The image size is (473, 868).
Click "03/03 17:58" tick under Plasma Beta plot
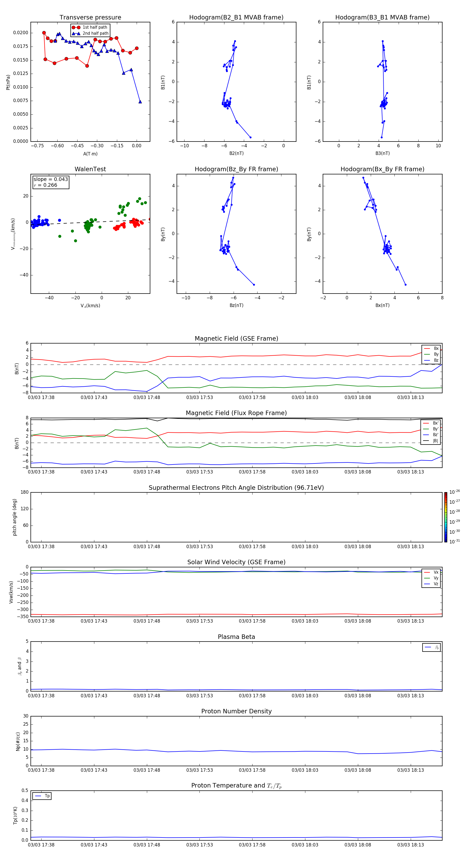252,696
